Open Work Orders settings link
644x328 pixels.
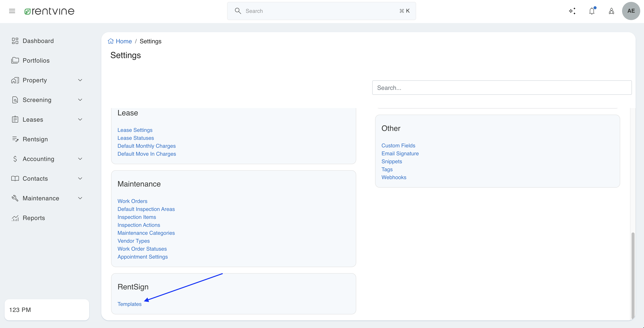[x=132, y=201]
